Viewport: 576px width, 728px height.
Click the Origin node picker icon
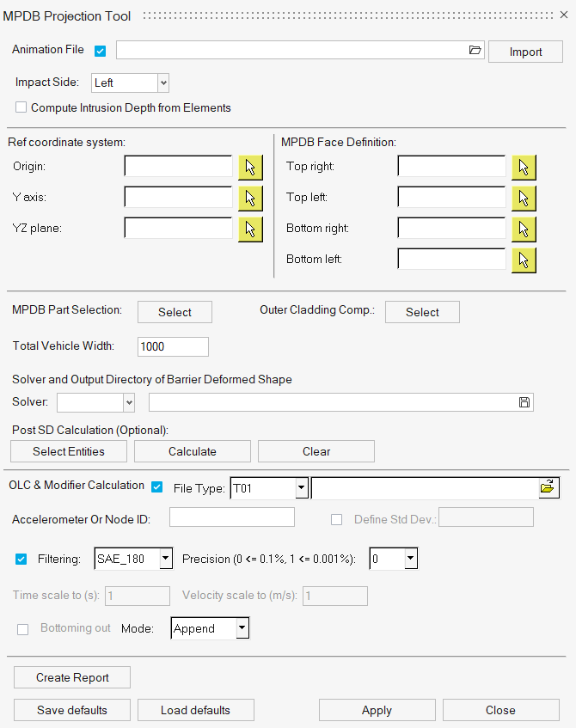point(250,168)
